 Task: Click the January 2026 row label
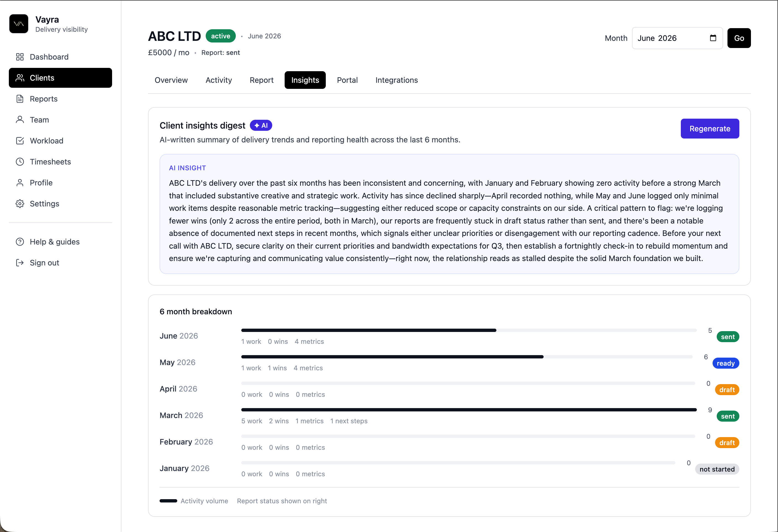pyautogui.click(x=184, y=468)
